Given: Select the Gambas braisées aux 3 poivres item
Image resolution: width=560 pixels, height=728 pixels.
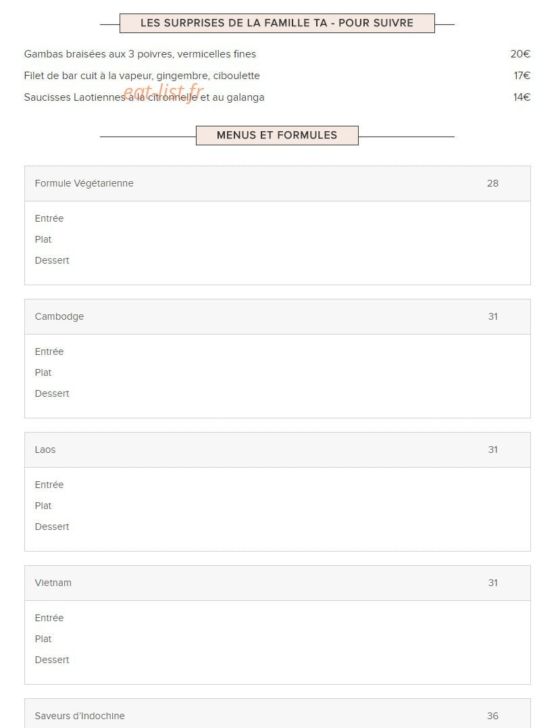Looking at the screenshot, I should point(140,54).
